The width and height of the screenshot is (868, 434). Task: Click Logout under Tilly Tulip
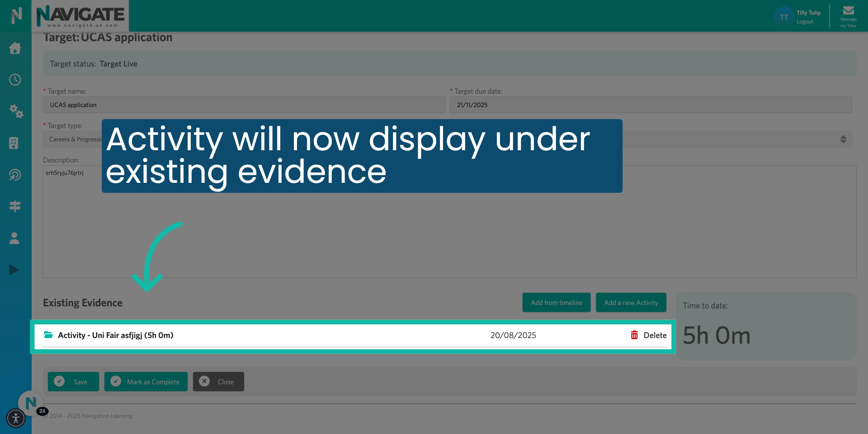coord(805,22)
